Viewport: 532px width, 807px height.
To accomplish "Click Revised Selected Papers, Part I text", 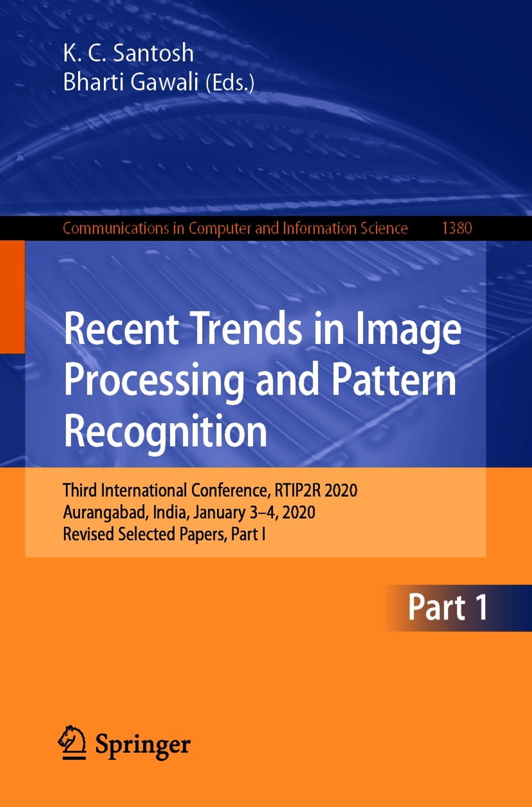I will pos(164,534).
